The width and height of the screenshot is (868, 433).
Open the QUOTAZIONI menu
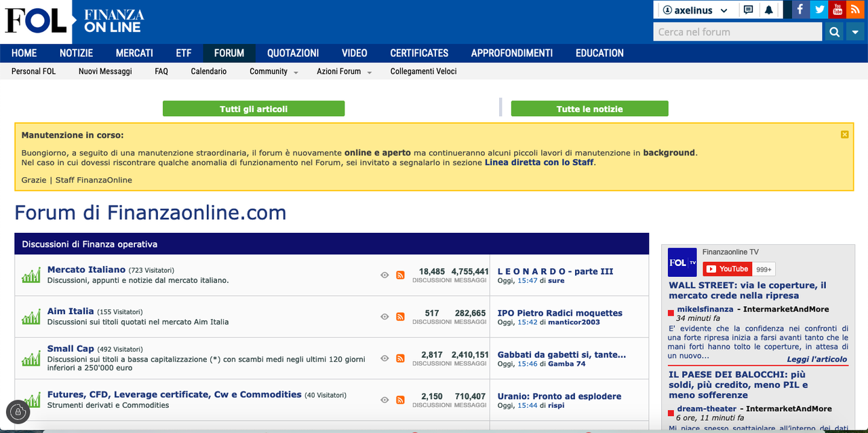(293, 53)
